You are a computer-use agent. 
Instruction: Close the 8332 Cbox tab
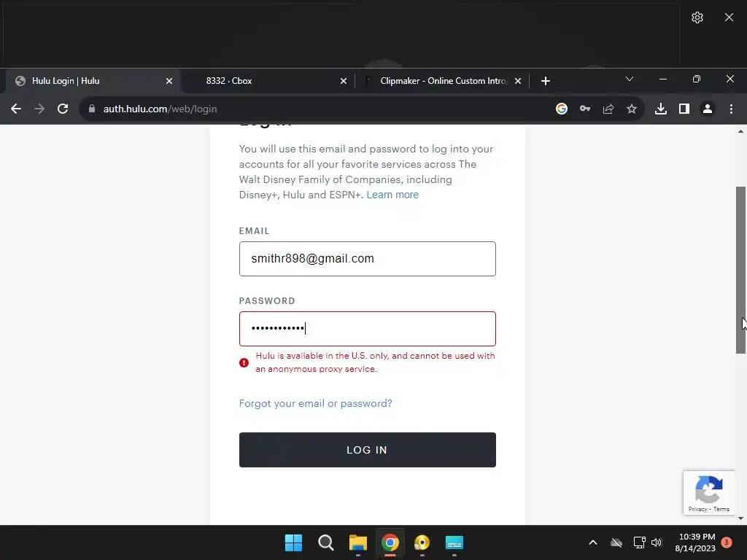coord(344,81)
